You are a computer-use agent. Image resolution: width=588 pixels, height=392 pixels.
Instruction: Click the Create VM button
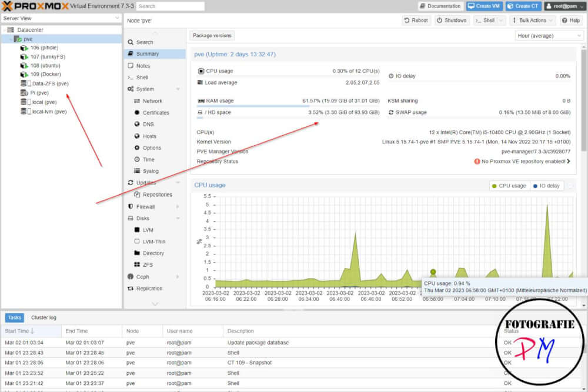(x=485, y=6)
